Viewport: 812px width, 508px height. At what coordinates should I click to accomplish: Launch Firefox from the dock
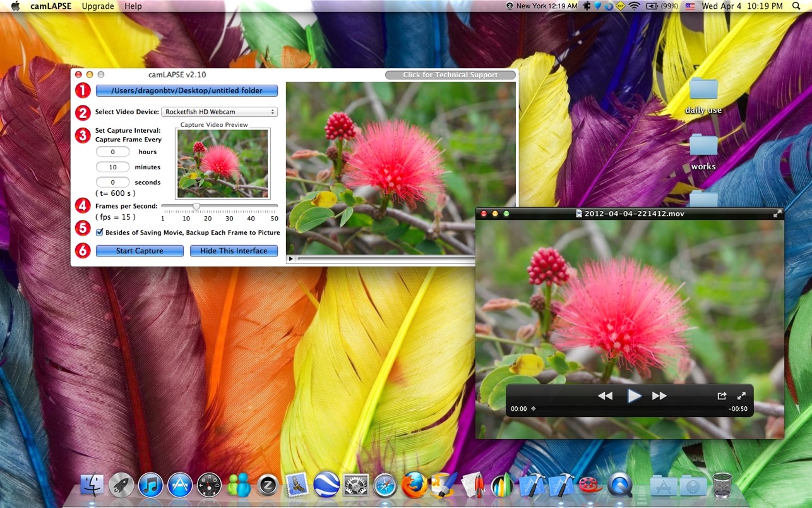coord(414,485)
